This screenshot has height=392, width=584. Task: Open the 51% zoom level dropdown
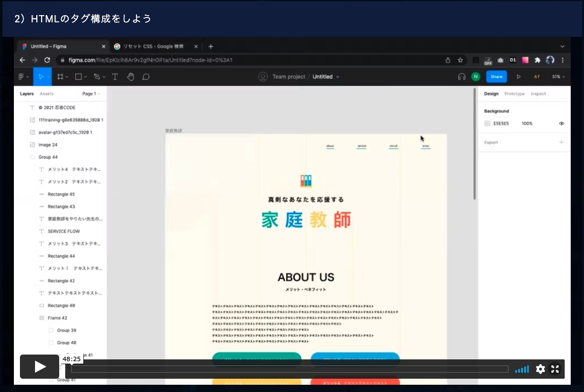[x=558, y=77]
